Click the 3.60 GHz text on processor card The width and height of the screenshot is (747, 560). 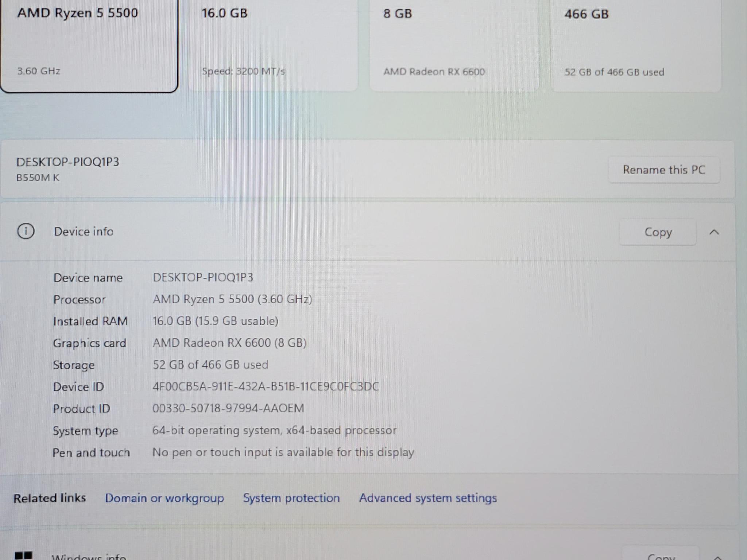click(39, 71)
